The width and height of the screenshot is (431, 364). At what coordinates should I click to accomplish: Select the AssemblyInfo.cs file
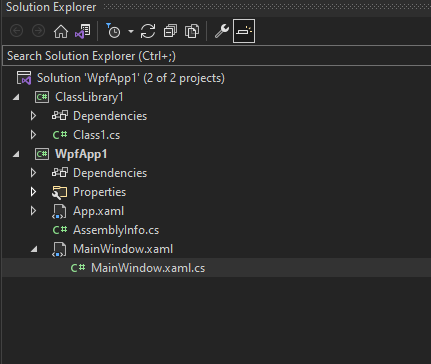pyautogui.click(x=116, y=230)
